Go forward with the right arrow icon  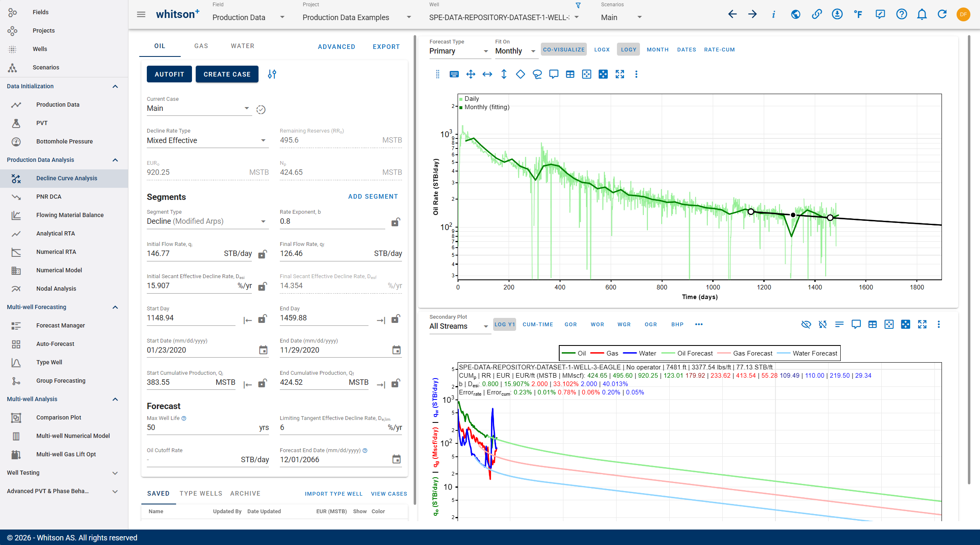coord(752,15)
